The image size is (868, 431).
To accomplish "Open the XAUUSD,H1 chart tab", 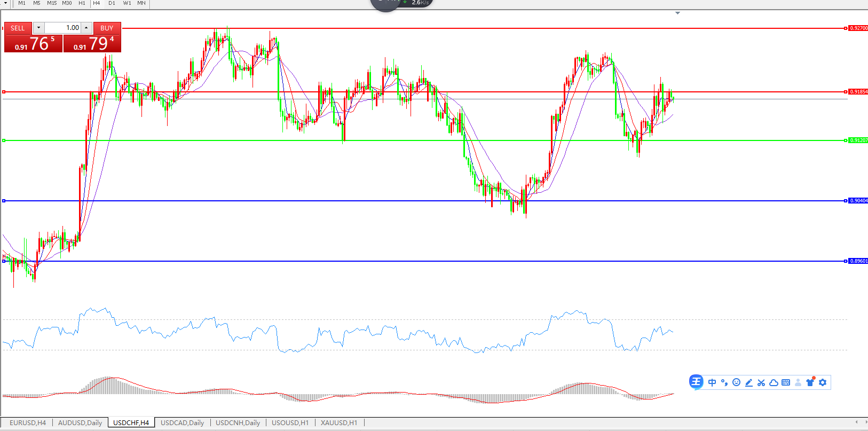I will coord(339,422).
